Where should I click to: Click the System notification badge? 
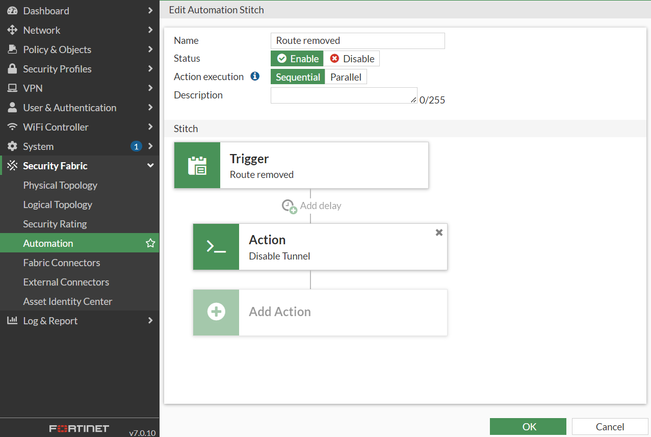(x=136, y=146)
